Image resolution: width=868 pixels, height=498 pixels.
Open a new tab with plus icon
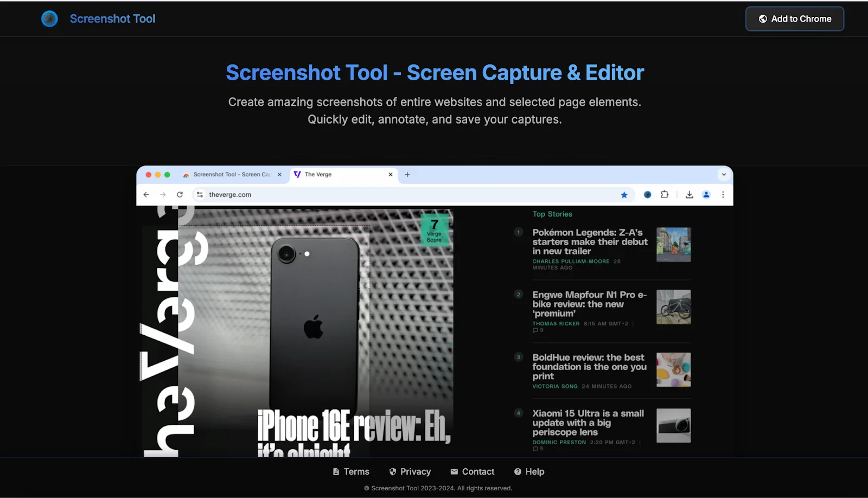pos(407,175)
